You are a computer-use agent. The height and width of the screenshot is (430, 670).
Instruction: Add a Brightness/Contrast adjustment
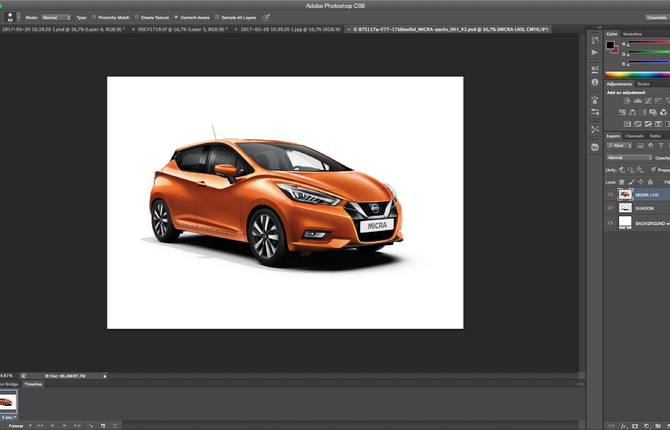pos(627,101)
